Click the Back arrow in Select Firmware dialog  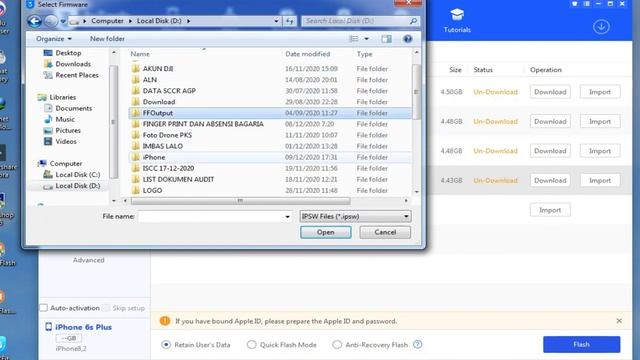point(34,21)
